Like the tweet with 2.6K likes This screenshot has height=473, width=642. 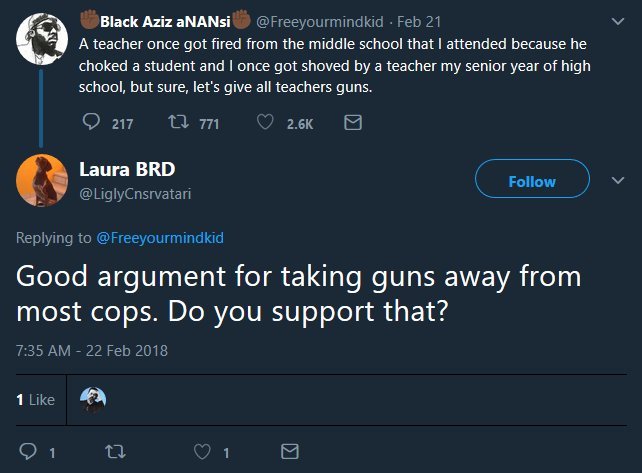click(x=265, y=123)
